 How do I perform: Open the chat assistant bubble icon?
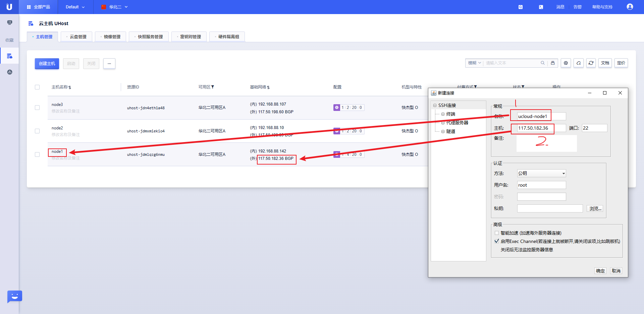pos(14,297)
